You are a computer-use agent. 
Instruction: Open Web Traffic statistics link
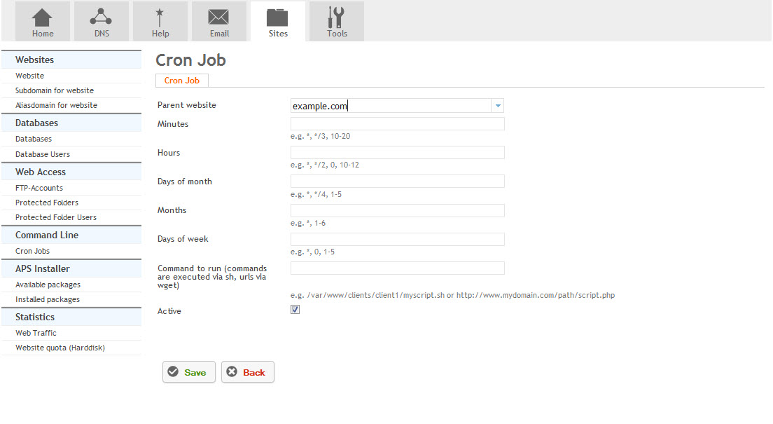click(x=36, y=333)
